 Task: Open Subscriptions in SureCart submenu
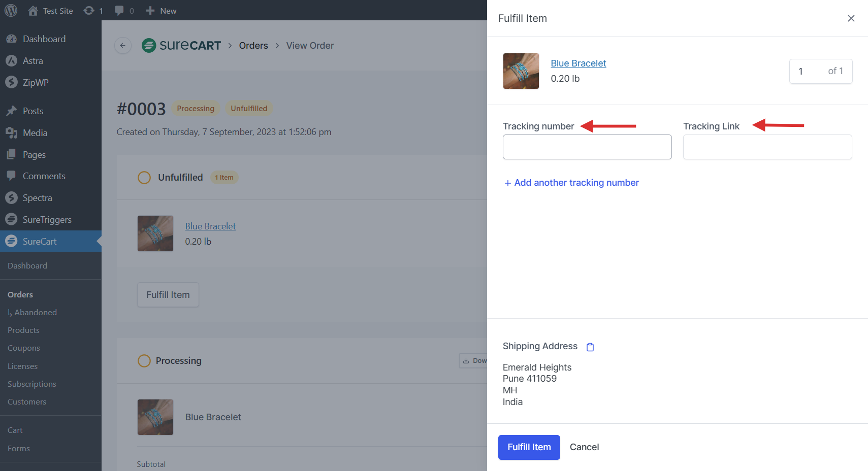31,384
